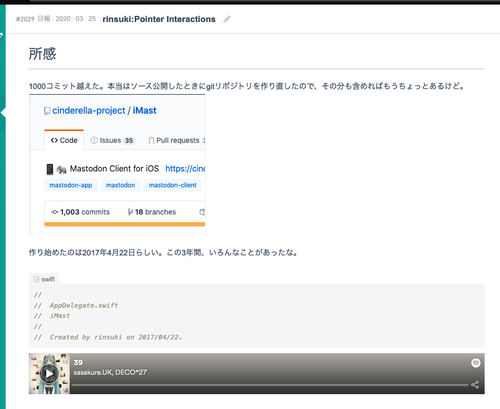Follow the https://cin… project URL link
This screenshot has width=500, height=409.
pos(185,169)
